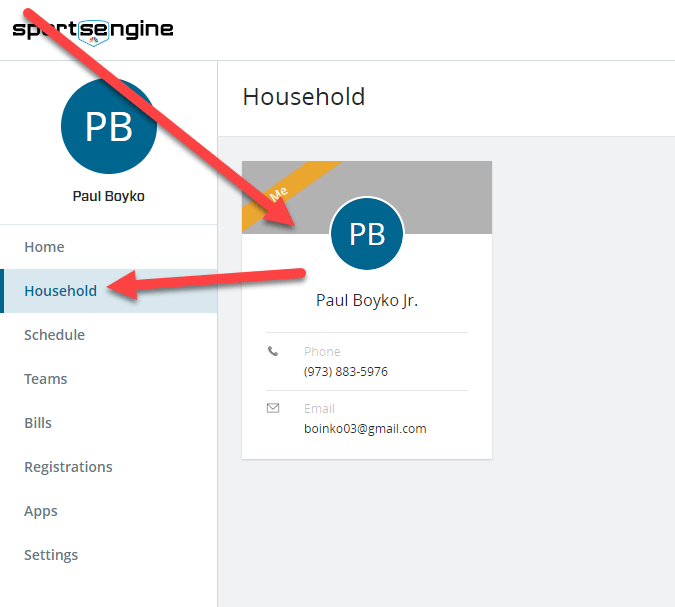Click the Household page heading
Viewport: 675px width, 607px height.
(304, 96)
